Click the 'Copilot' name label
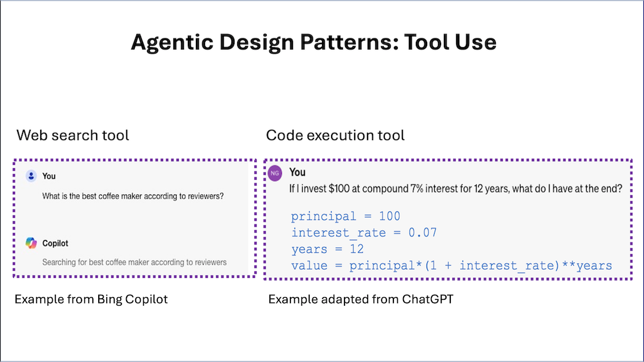 (55, 243)
